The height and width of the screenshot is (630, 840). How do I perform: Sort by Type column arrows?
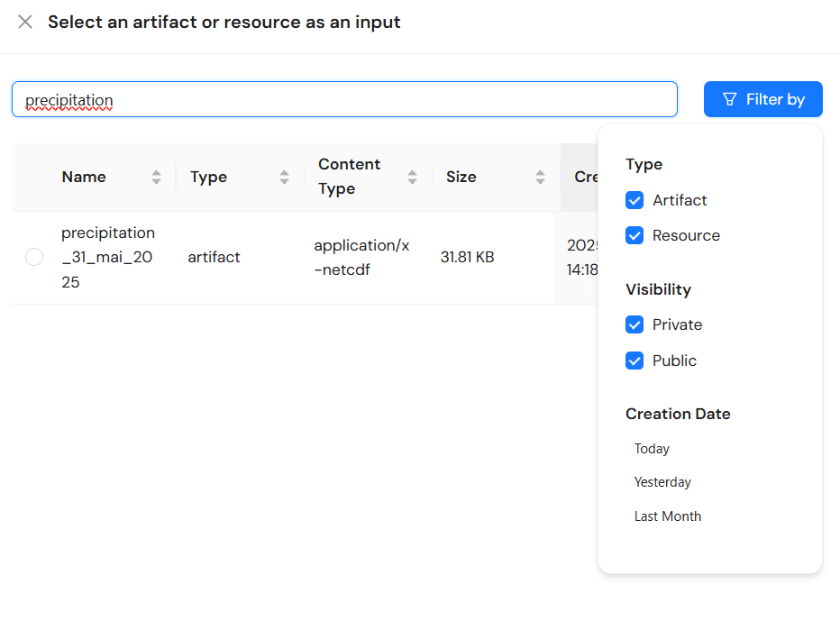point(285,178)
